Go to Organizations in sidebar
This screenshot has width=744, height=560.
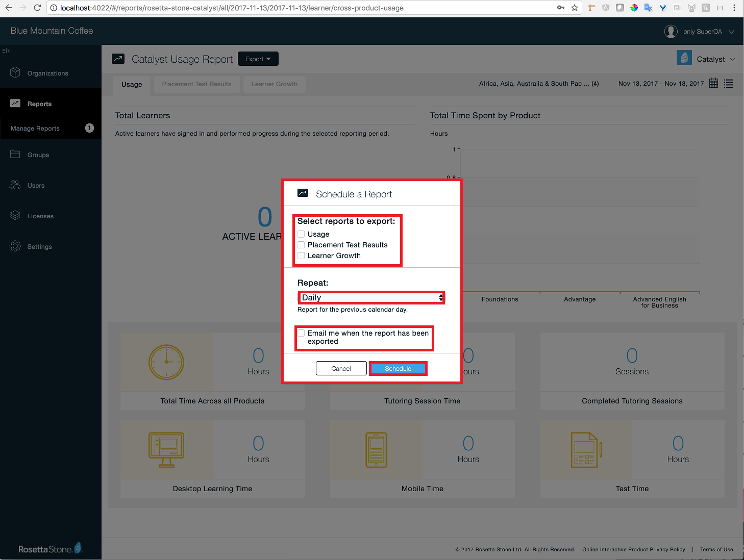48,73
